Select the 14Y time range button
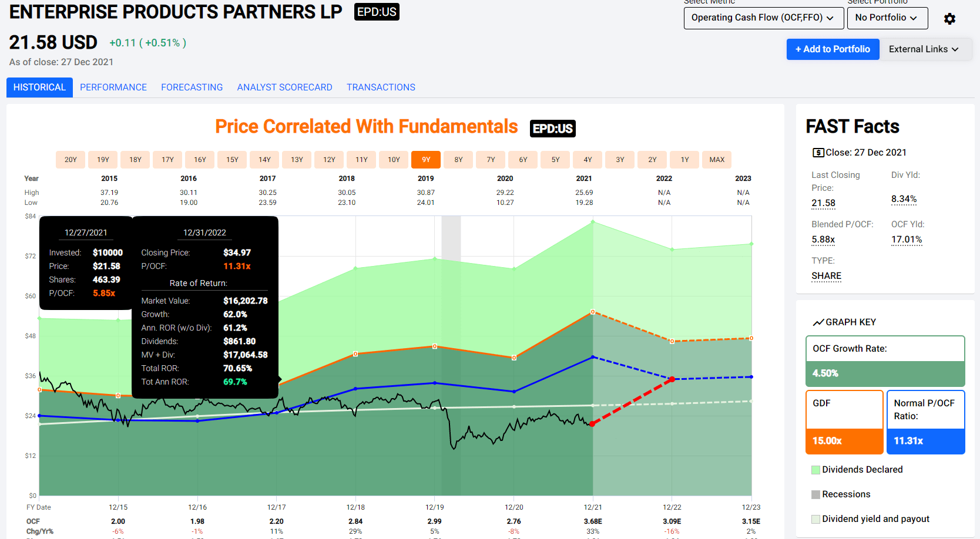The width and height of the screenshot is (980, 539). [x=264, y=160]
